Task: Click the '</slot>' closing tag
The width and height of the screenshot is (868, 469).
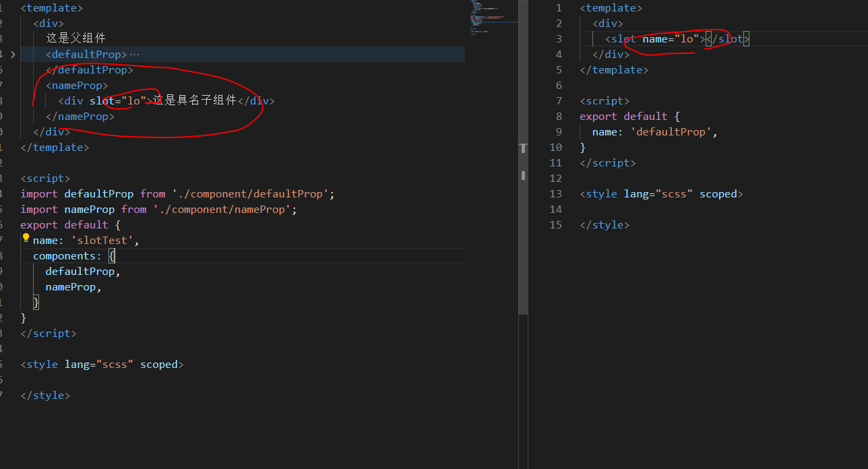Action: point(727,39)
